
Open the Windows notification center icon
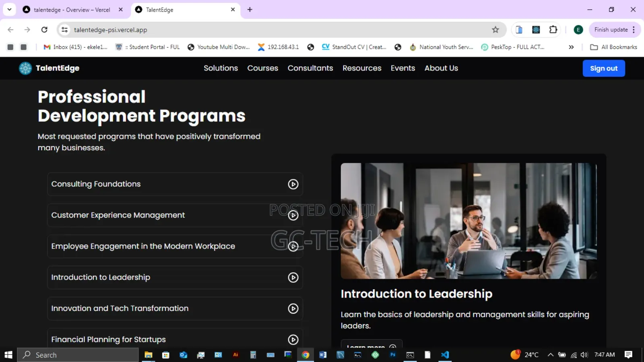[x=628, y=355]
